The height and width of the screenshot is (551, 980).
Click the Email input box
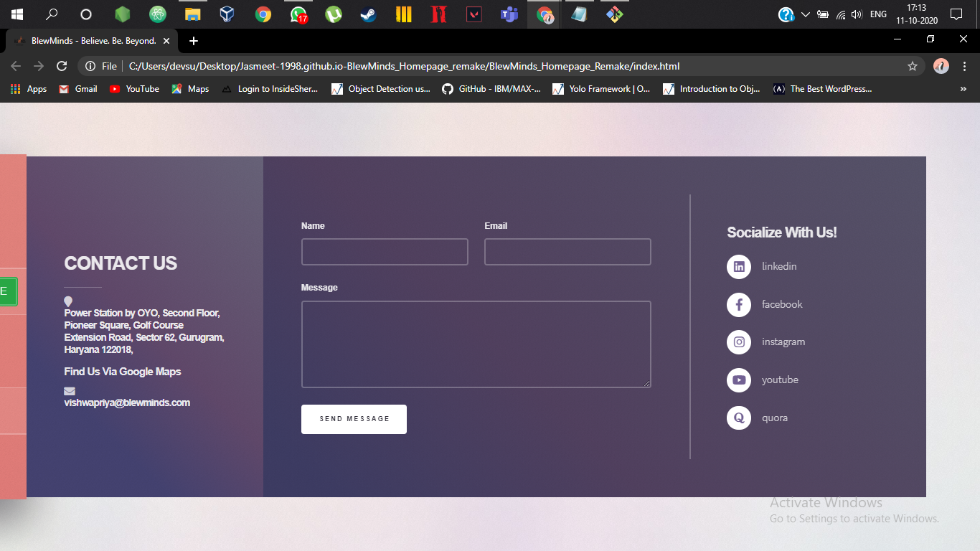(567, 251)
